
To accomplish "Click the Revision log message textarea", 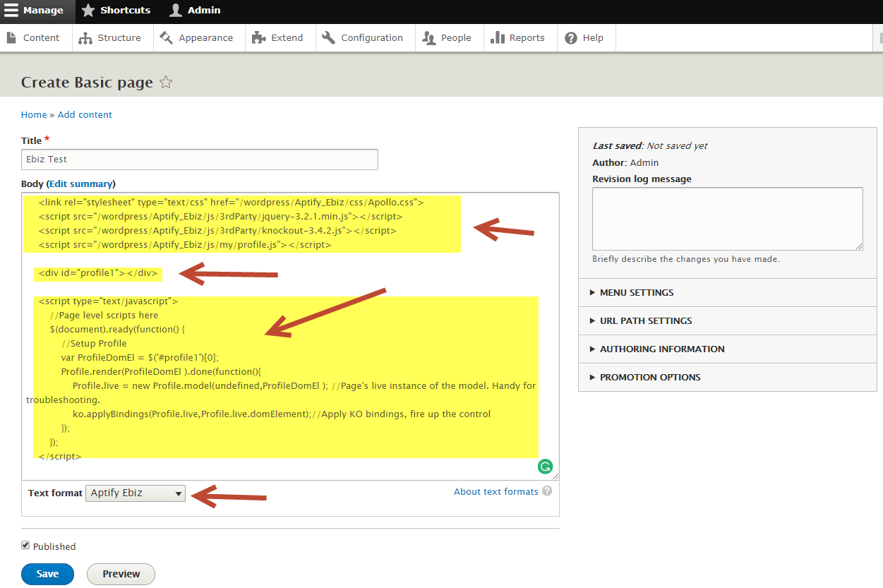I will [728, 218].
